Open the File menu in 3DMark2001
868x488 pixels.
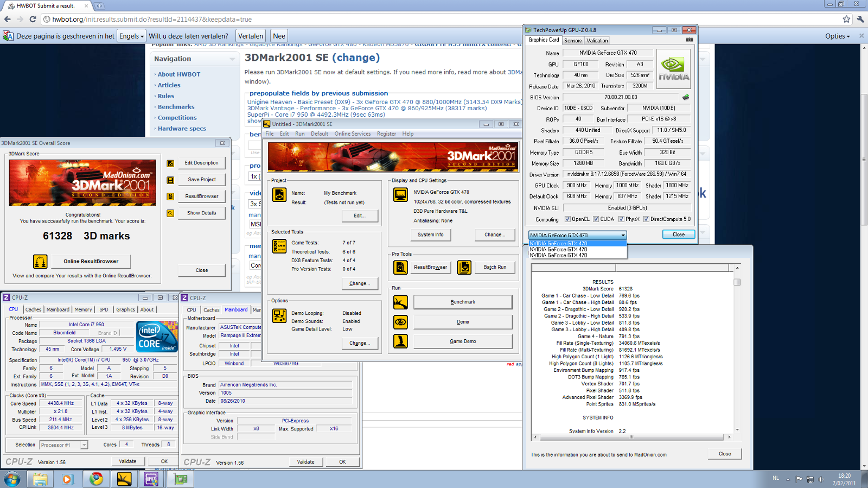(x=269, y=134)
